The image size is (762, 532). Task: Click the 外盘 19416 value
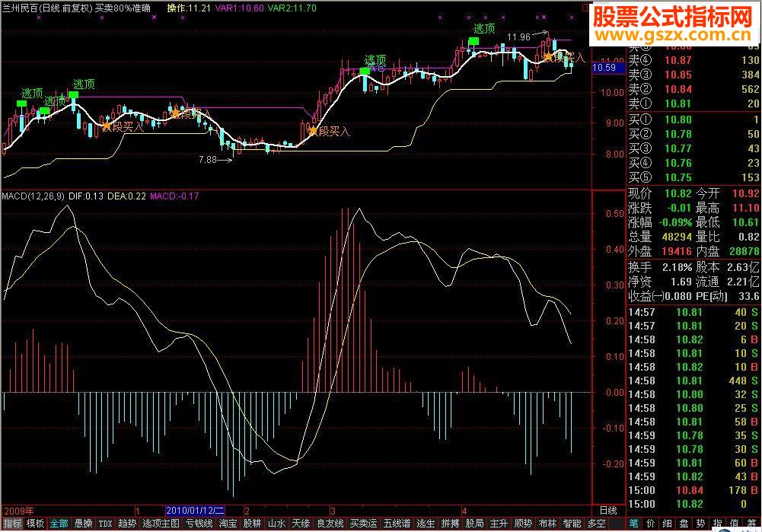tap(677, 252)
